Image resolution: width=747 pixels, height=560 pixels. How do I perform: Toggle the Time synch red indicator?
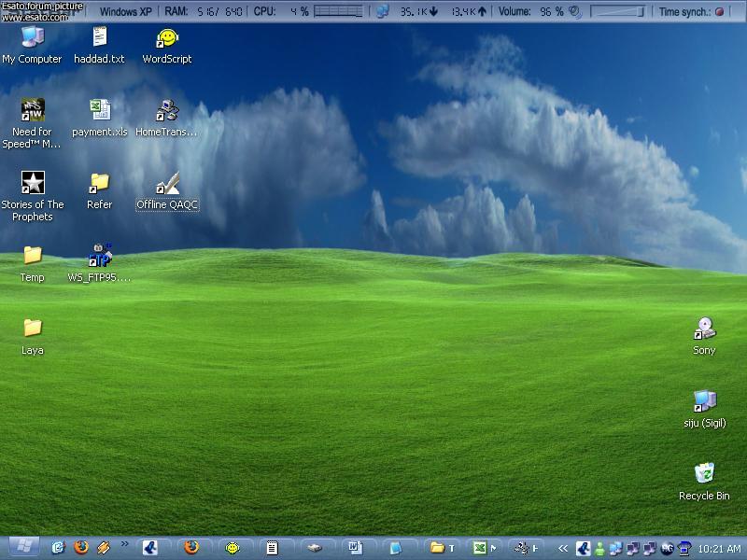(x=719, y=12)
